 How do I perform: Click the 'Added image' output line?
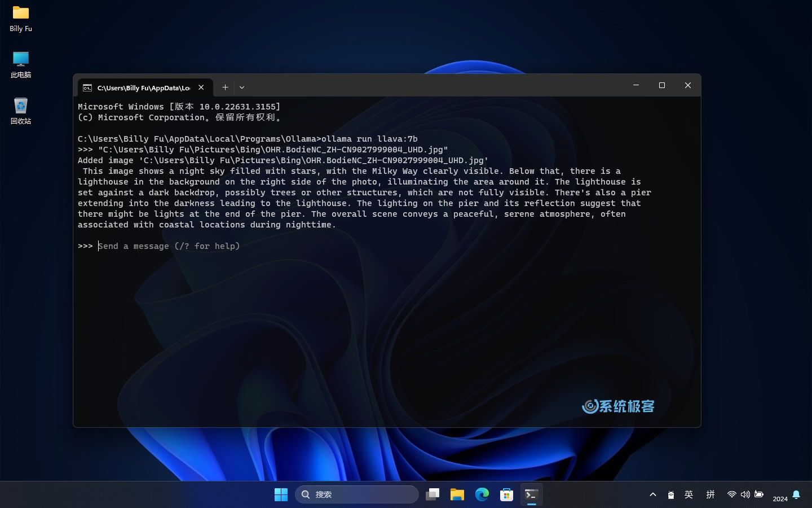283,160
